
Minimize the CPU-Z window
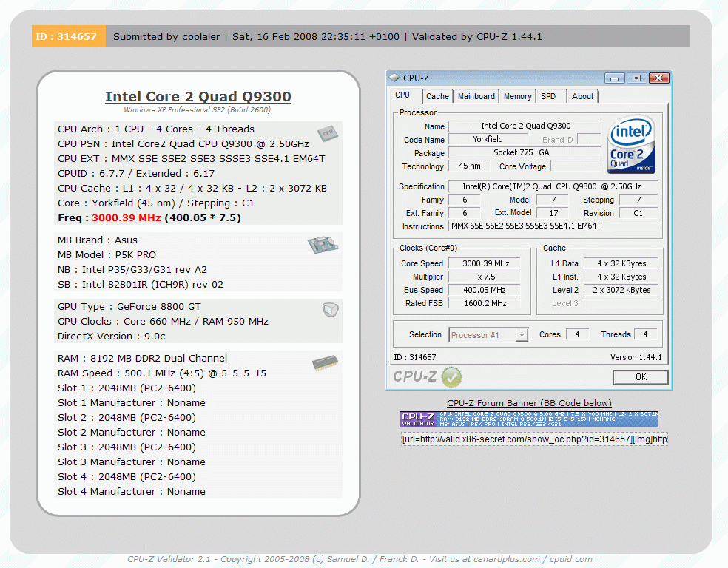pyautogui.click(x=614, y=78)
